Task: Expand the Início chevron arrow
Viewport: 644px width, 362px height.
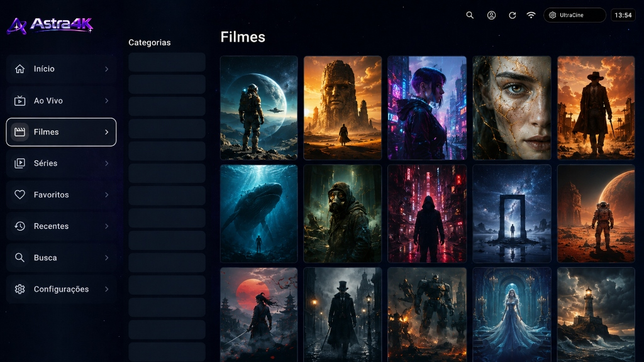Action: pyautogui.click(x=107, y=69)
